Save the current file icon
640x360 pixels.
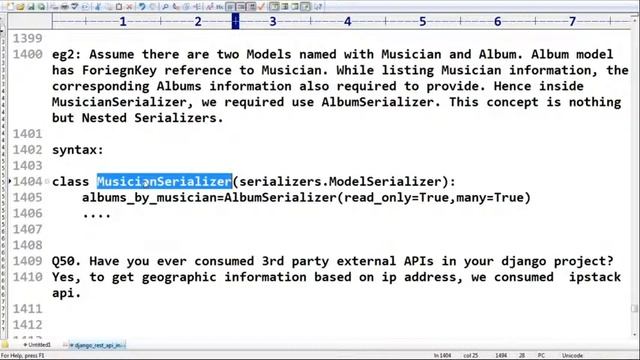pos(31,7)
